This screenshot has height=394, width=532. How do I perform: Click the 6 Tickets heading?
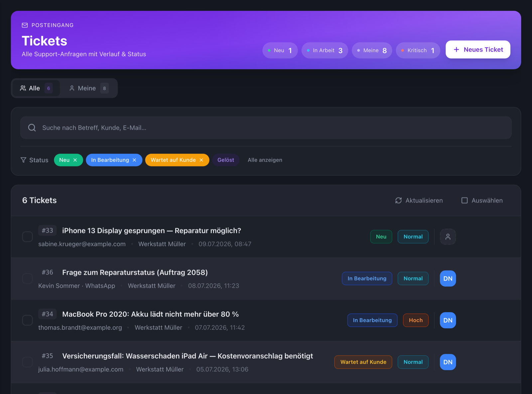[x=39, y=200]
